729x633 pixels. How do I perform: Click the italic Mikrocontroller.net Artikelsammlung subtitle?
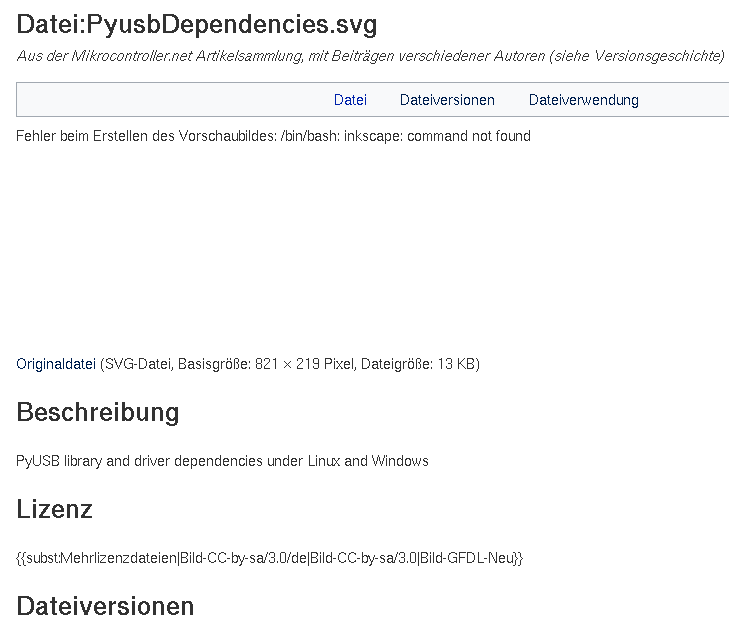pyautogui.click(x=371, y=56)
